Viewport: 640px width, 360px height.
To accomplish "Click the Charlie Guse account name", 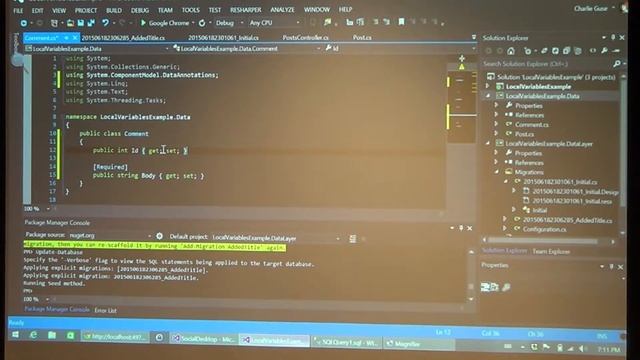I will point(591,8).
